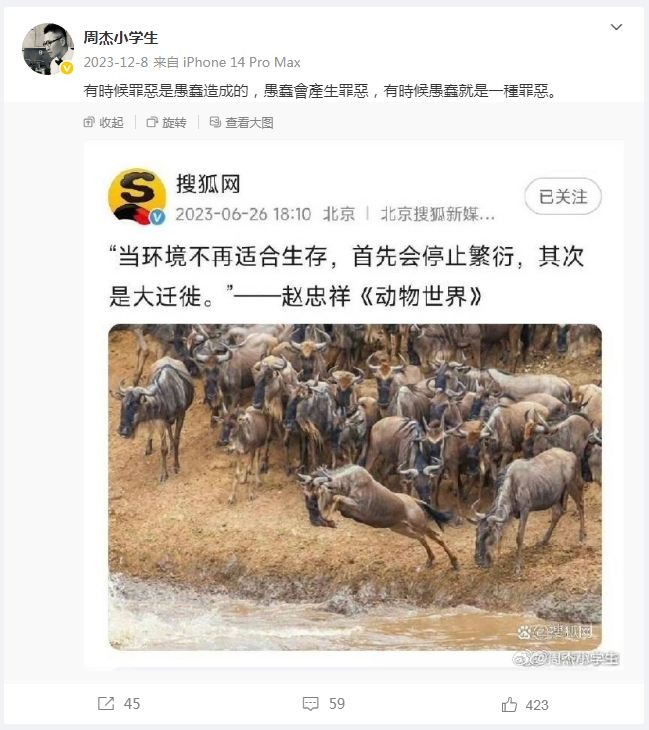This screenshot has width=649, height=730.
Task: Click the iPhone 14 Pro Max source link
Action: click(242, 62)
